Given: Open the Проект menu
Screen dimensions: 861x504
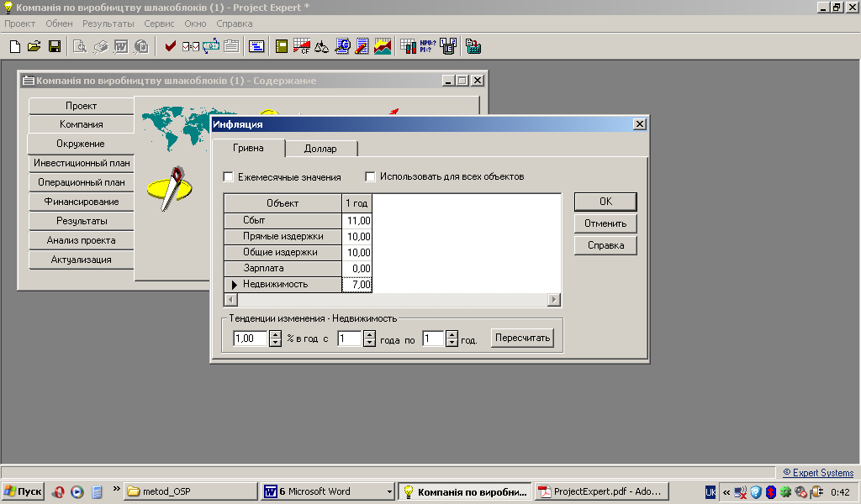Looking at the screenshot, I should (x=20, y=24).
